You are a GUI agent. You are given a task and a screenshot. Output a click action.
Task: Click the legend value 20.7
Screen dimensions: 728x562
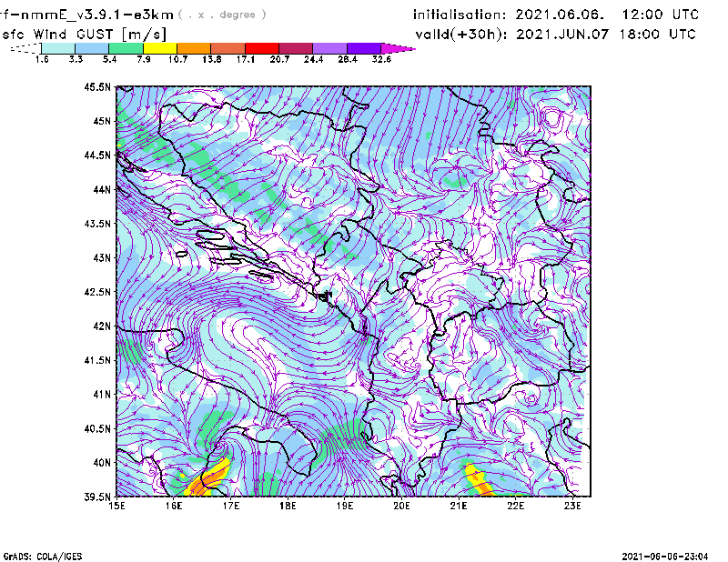(279, 59)
